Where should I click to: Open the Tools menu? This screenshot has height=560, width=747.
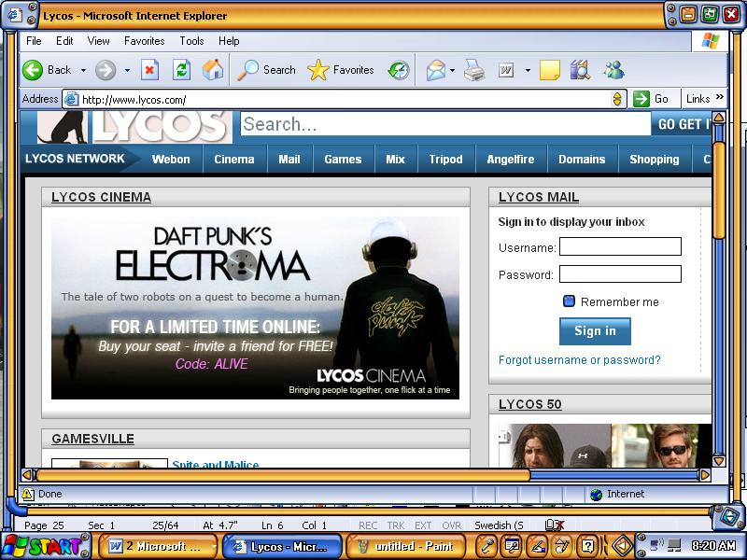point(191,41)
